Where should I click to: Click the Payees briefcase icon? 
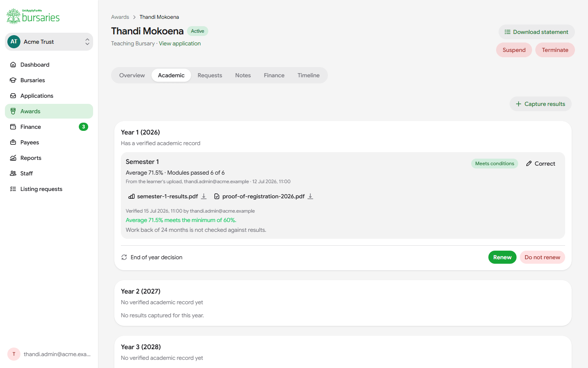[13, 142]
